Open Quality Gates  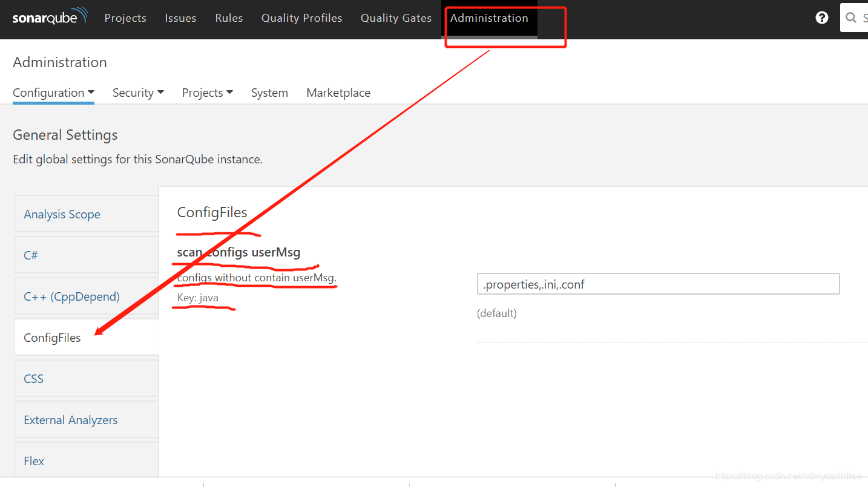pyautogui.click(x=396, y=18)
